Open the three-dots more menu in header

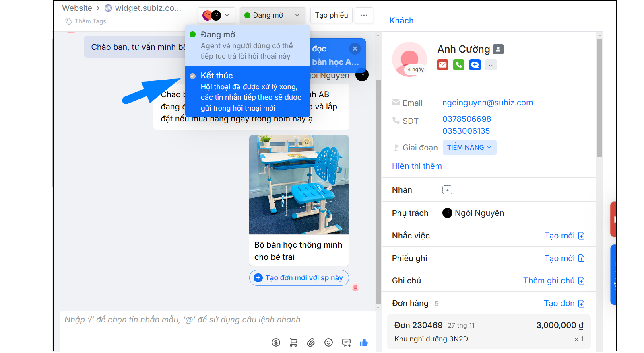[x=364, y=15]
